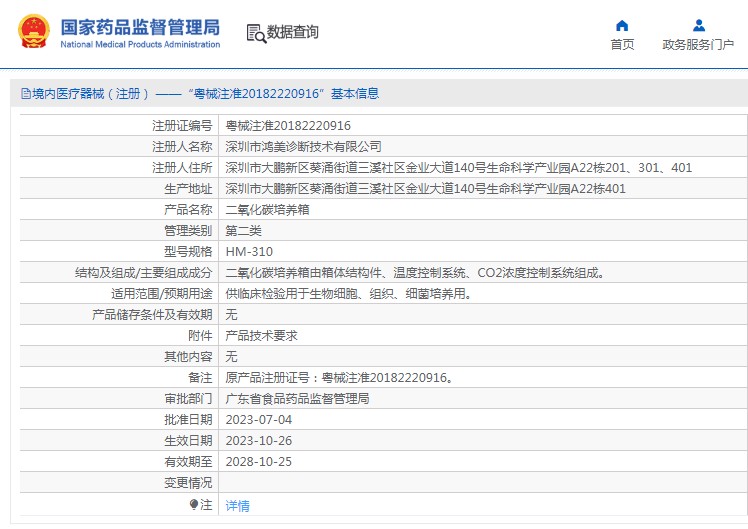Click the bulb icon beside 注

[194, 504]
